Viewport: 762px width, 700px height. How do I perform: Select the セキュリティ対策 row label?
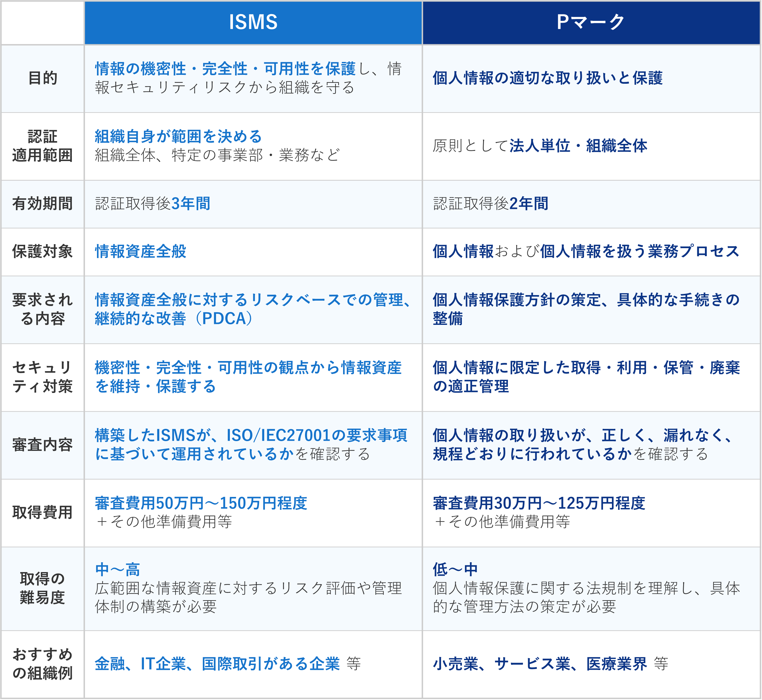tap(42, 377)
